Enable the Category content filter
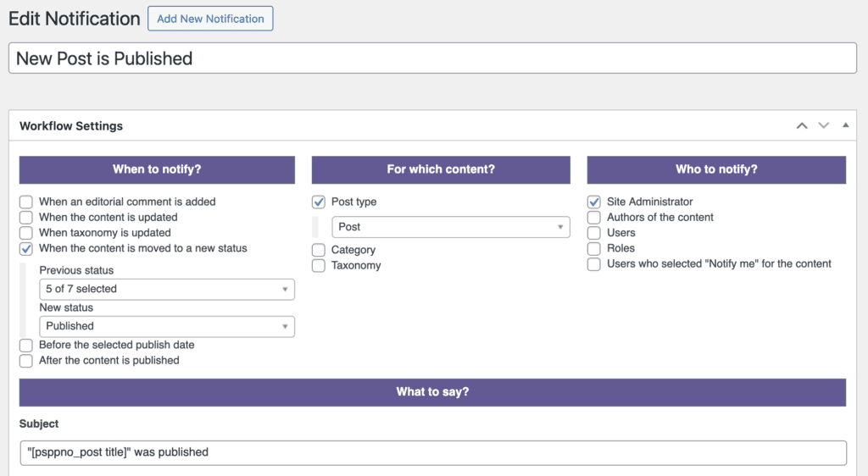This screenshot has height=476, width=868. (319, 251)
